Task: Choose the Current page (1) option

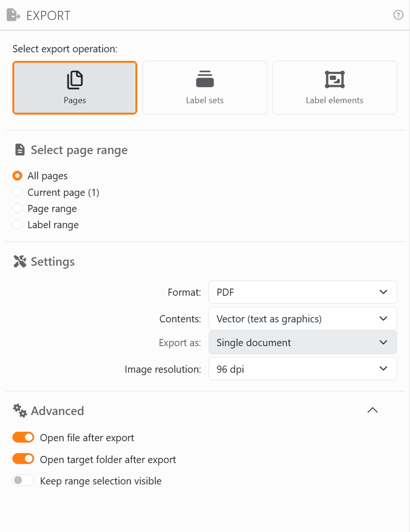Action: pos(17,192)
